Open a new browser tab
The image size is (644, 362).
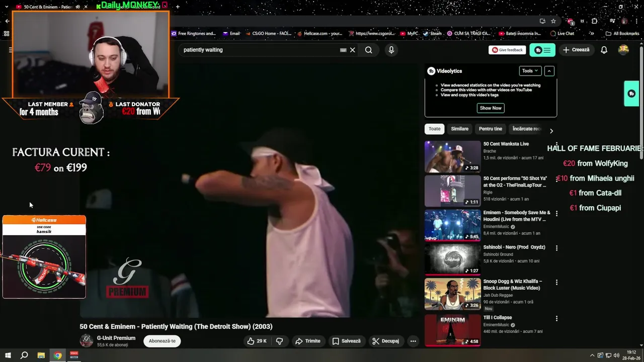coord(178,7)
